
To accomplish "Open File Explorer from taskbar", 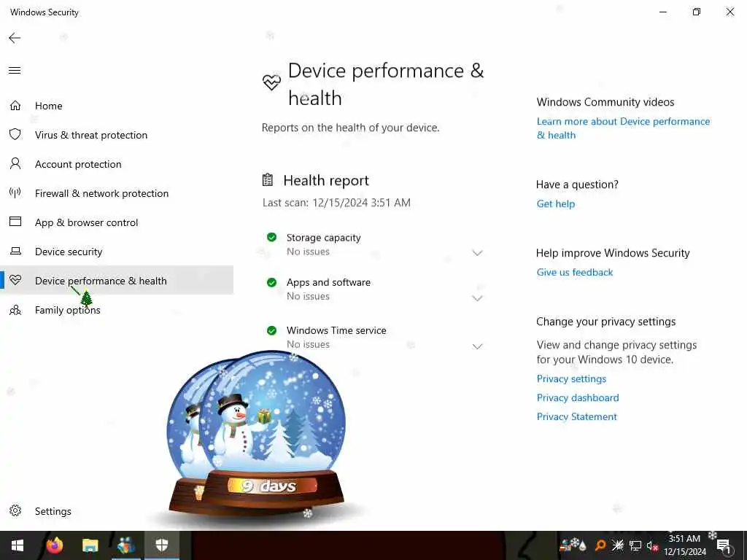I will coord(90,545).
